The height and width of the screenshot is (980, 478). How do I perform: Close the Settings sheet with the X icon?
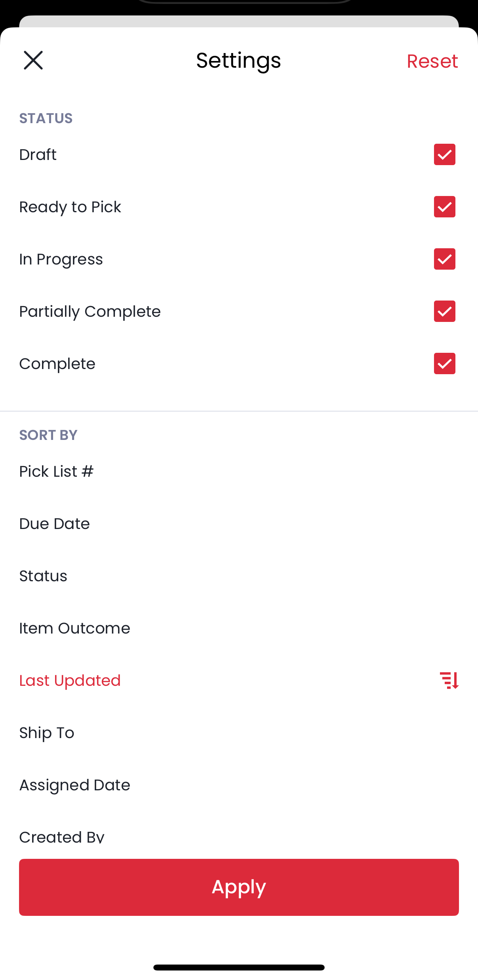pos(33,61)
